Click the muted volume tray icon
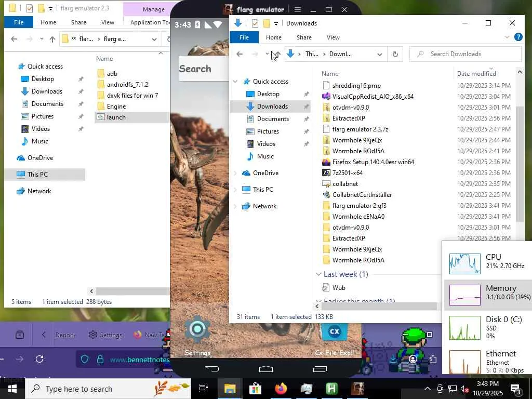The width and height of the screenshot is (532, 399). (x=464, y=389)
